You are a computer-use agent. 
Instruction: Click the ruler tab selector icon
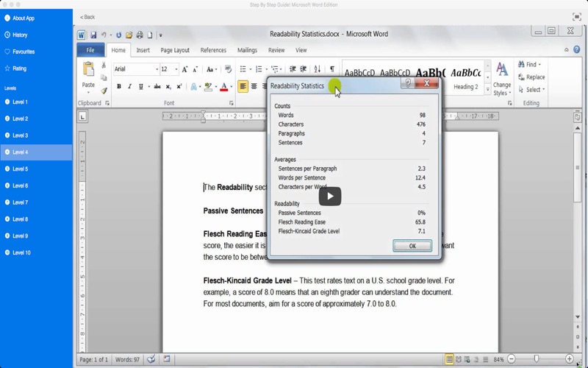[82, 116]
